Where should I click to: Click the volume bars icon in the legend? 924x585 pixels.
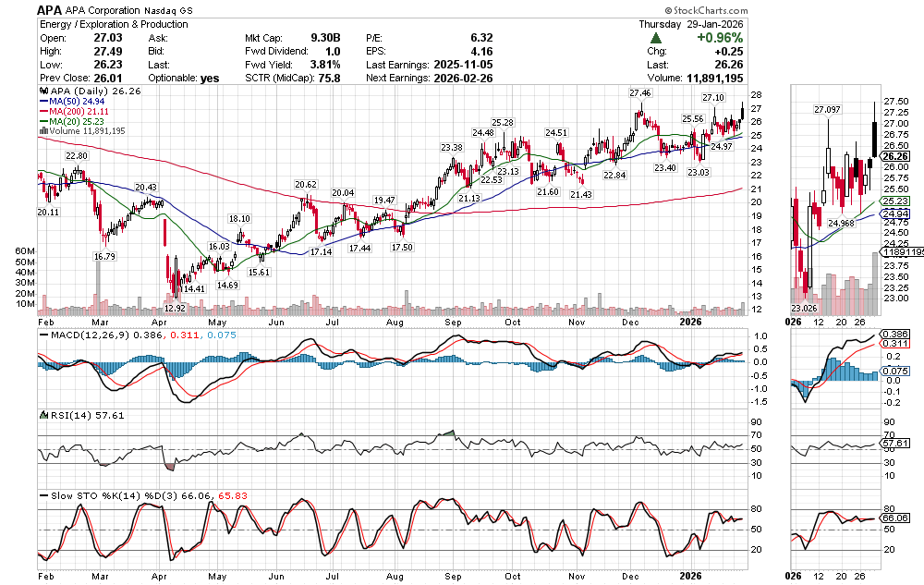pos(42,131)
